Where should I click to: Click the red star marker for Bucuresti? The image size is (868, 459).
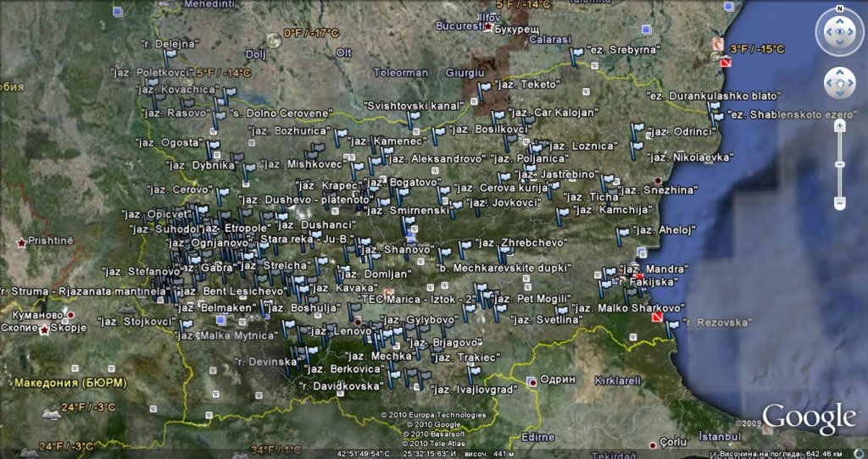click(487, 26)
